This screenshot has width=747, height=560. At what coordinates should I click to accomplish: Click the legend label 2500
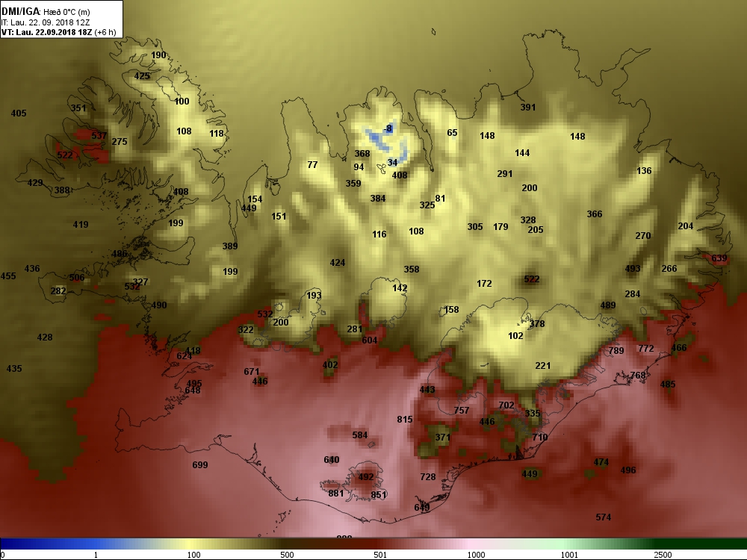click(662, 555)
